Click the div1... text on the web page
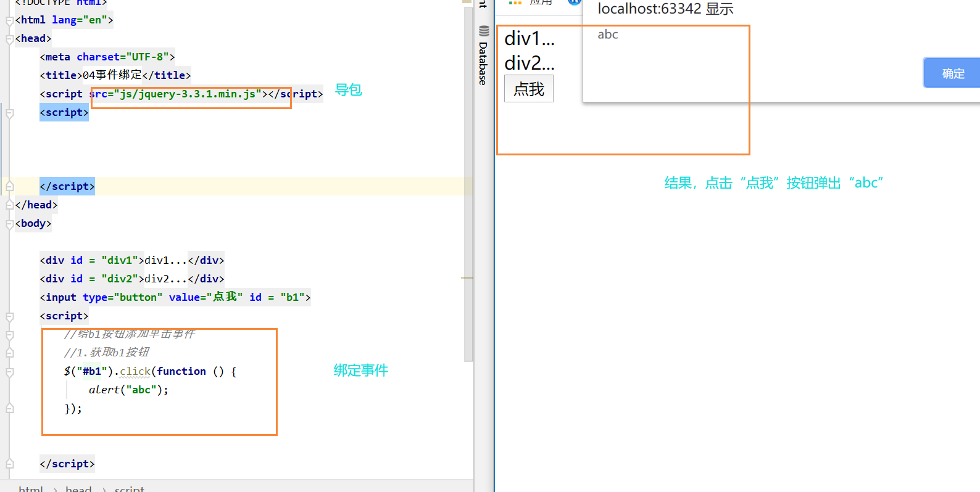Viewport: 980px width, 492px height. pos(529,38)
